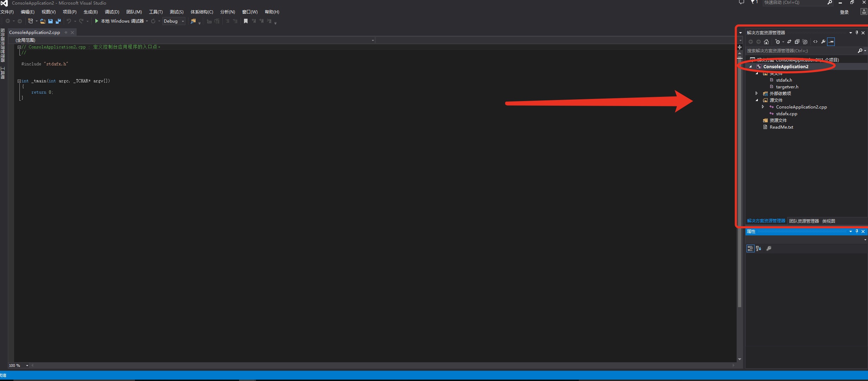Open the Debug configuration dropdown
The image size is (868, 381).
pos(182,21)
